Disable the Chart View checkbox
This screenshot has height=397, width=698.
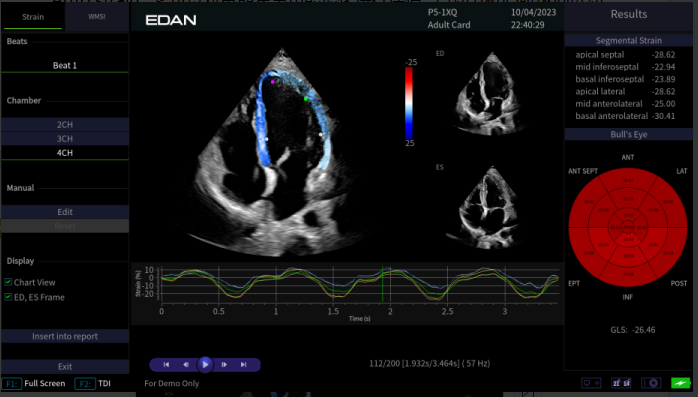point(8,282)
